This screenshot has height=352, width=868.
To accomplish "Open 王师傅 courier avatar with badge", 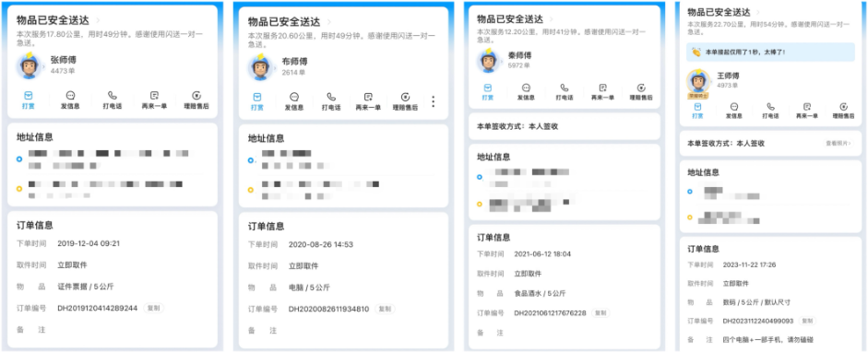I will [x=698, y=84].
